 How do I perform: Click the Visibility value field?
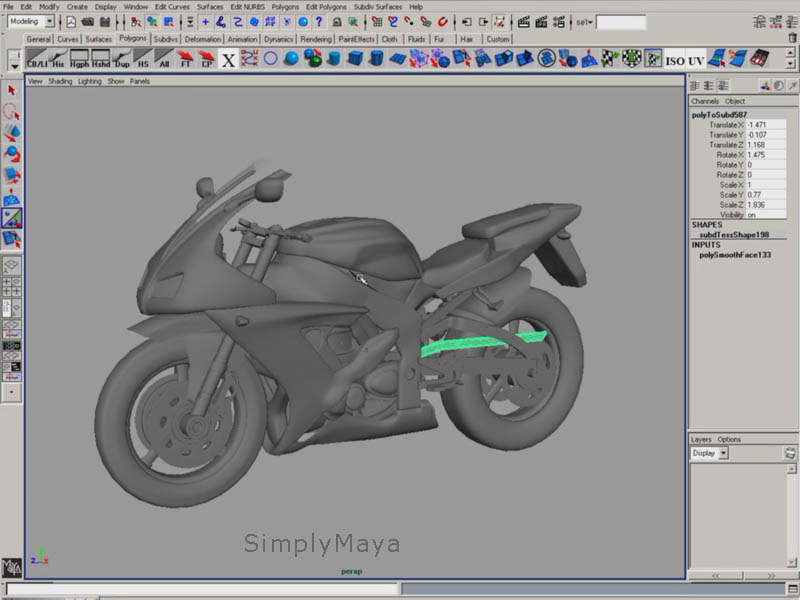[x=766, y=215]
